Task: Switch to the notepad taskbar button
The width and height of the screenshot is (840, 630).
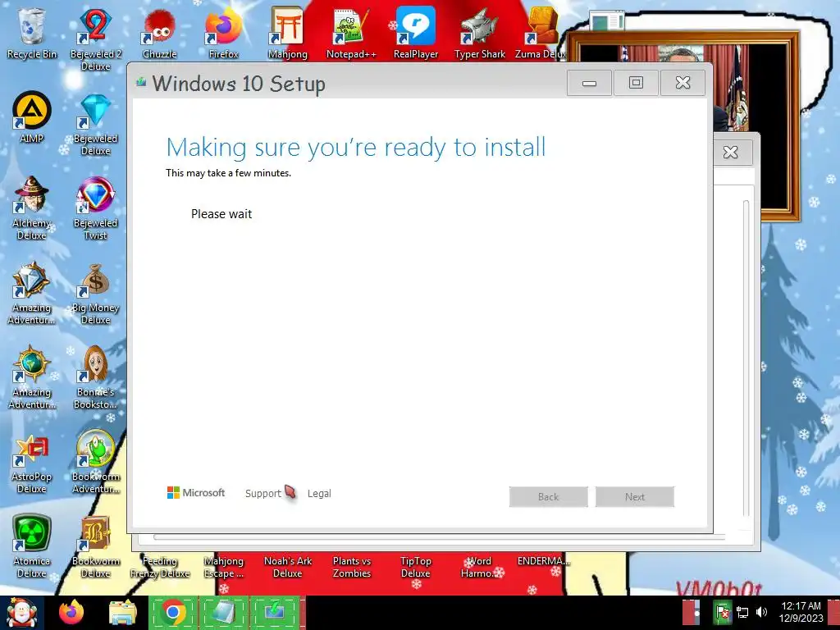Action: coord(223,613)
